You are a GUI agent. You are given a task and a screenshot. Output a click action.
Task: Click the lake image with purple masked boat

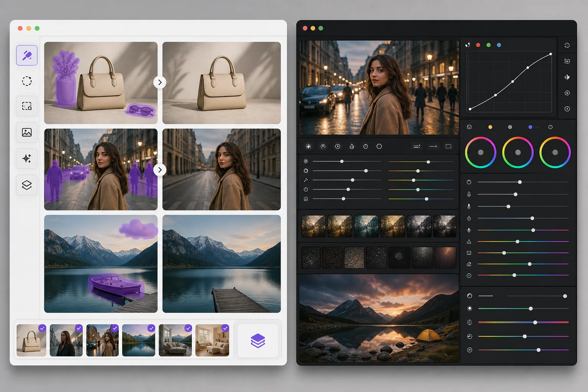pos(101,264)
